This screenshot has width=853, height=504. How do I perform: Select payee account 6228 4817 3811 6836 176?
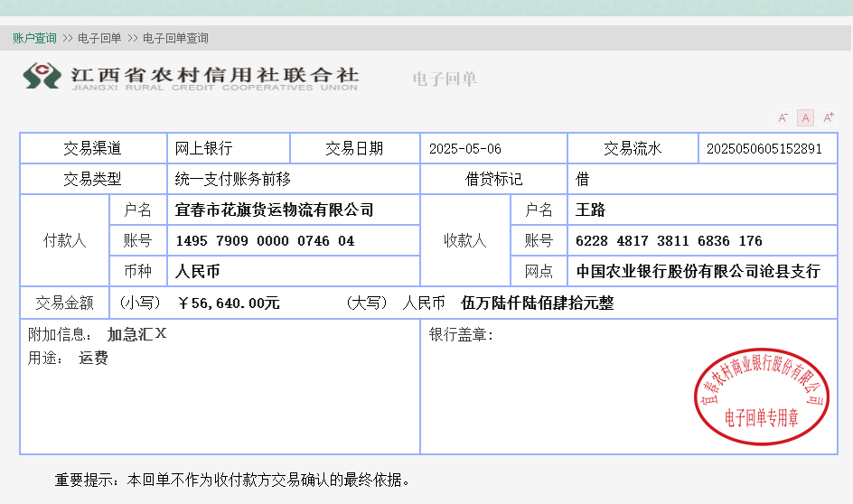(x=669, y=241)
